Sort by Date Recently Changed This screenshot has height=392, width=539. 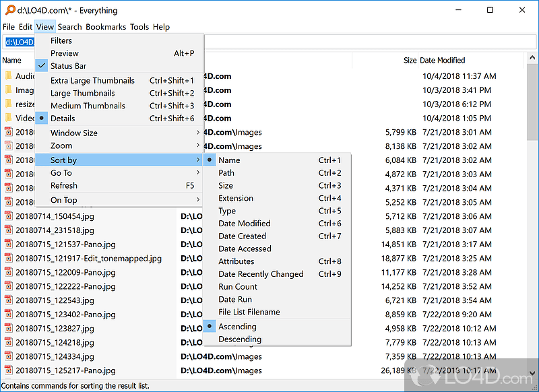(x=277, y=274)
